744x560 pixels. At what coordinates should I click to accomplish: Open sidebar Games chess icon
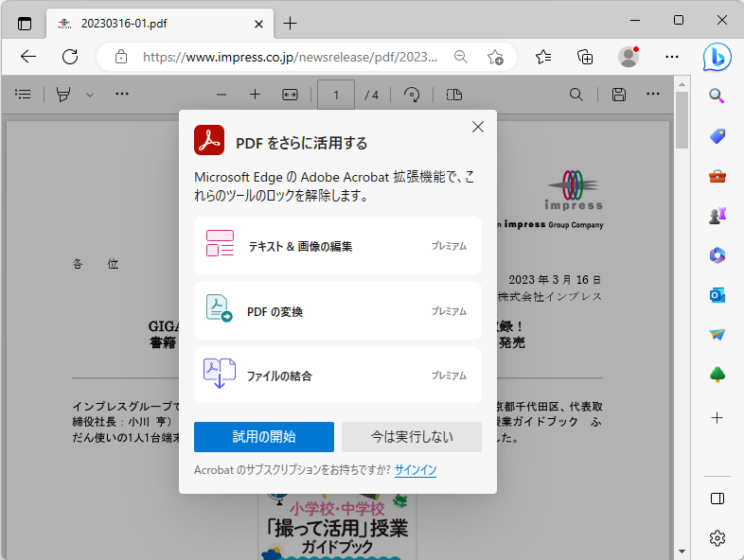717,216
